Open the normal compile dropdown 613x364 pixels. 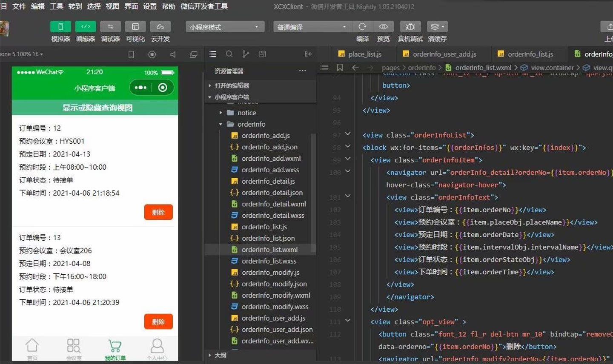tap(312, 27)
